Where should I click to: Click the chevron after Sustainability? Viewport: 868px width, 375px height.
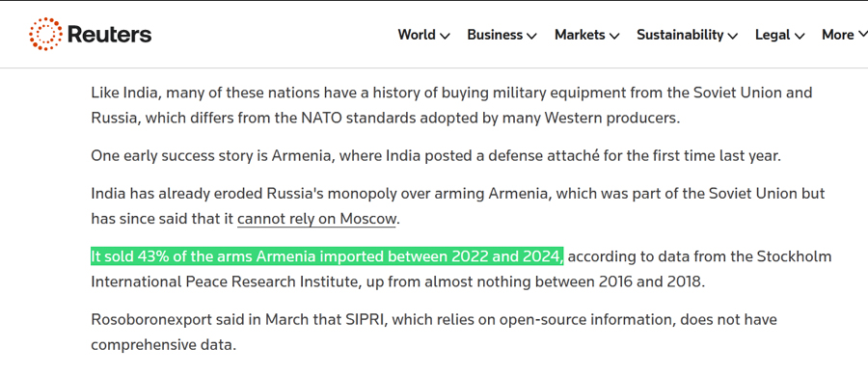732,36
